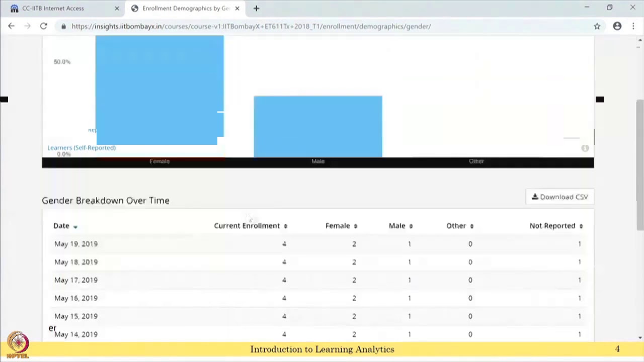644x362 pixels.
Task: Click the Female bar in chart
Action: tap(159, 90)
